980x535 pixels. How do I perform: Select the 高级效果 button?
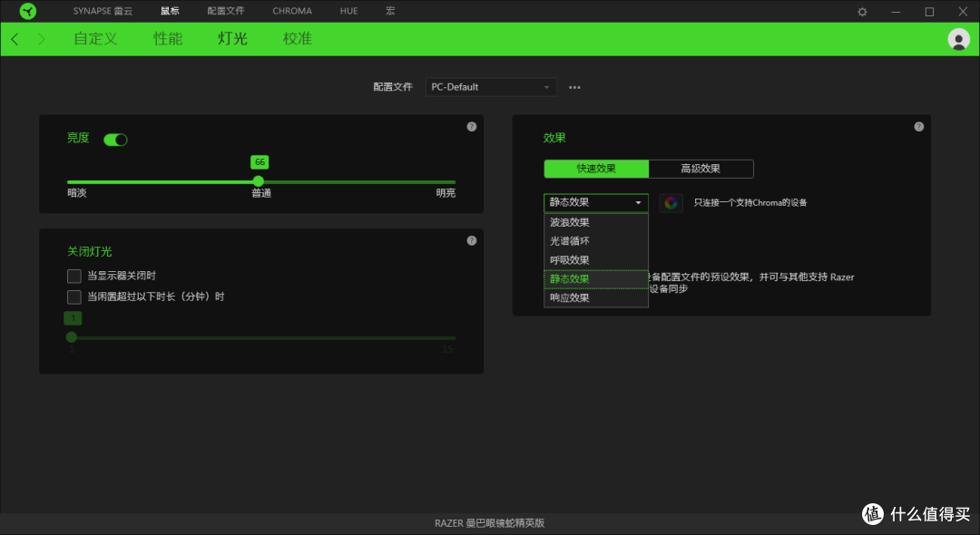[x=701, y=169]
